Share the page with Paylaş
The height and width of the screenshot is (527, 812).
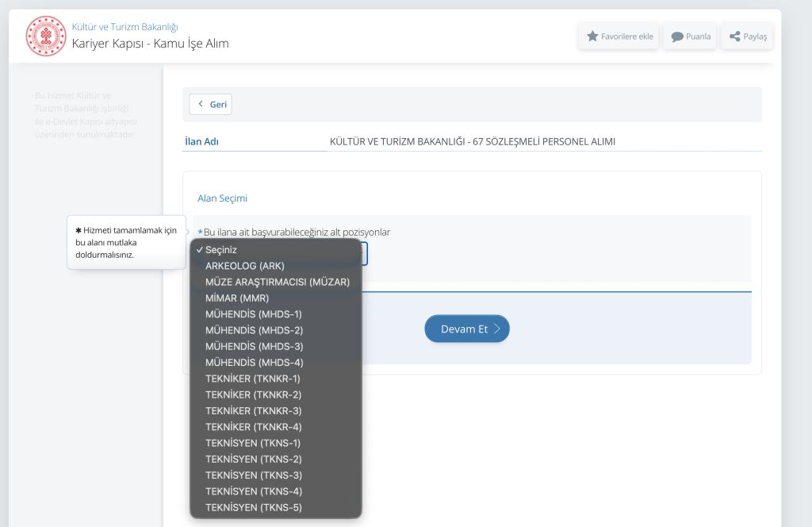(x=747, y=37)
